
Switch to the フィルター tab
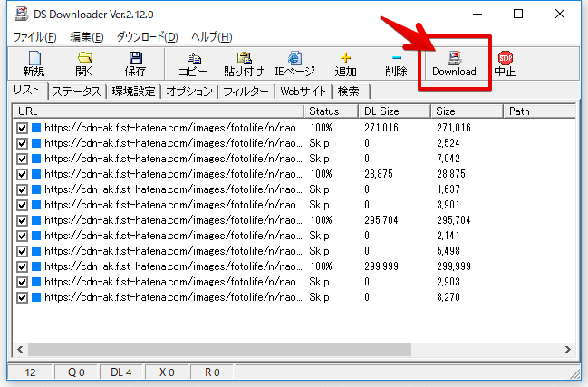(x=244, y=92)
